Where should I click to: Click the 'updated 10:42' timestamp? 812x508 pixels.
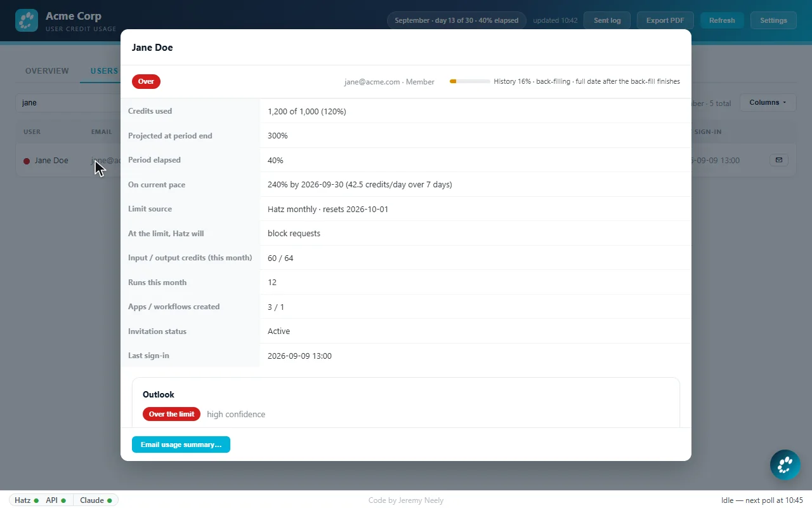pos(555,20)
